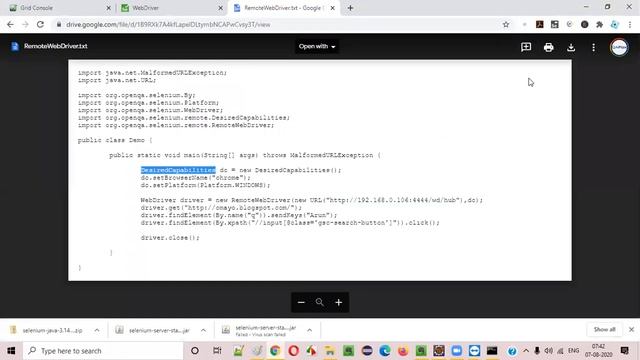Open network status in system tray
Image resolution: width=640 pixels, height=360 pixels.
[560, 351]
